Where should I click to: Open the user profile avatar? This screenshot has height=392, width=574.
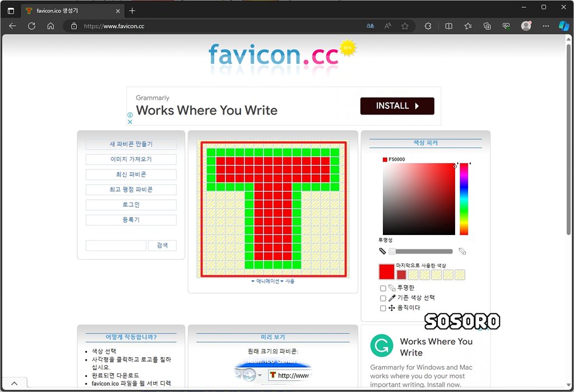pyautogui.click(x=526, y=26)
